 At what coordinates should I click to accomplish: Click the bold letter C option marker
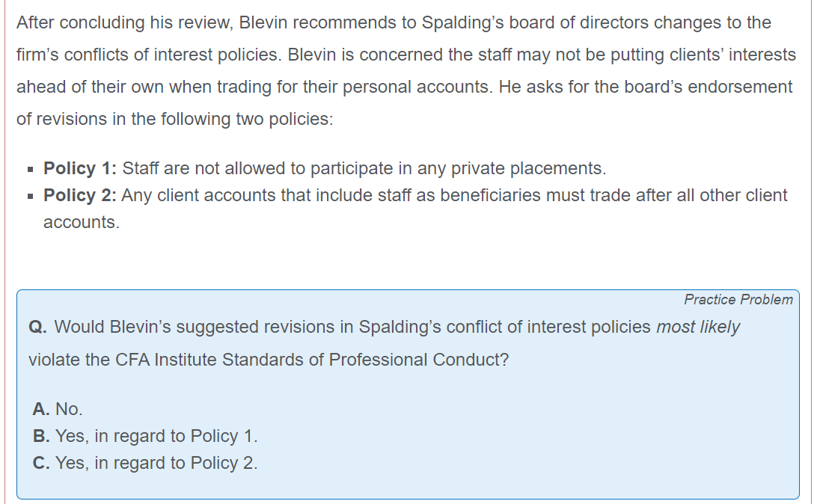pyautogui.click(x=41, y=463)
